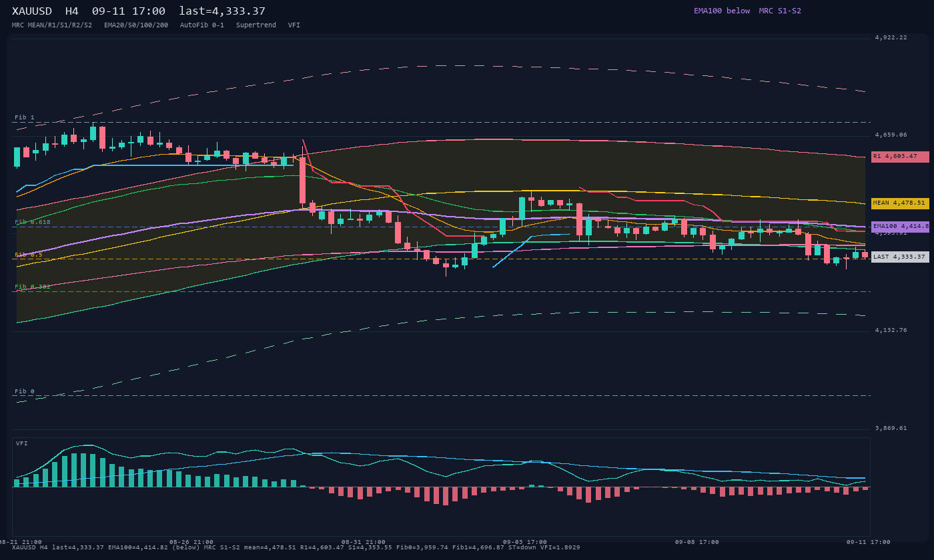Click the 09-11 17:00 time axis label

[x=869, y=542]
